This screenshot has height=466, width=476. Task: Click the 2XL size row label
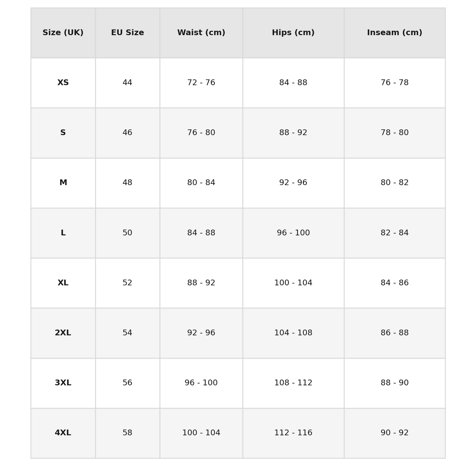pyautogui.click(x=63, y=333)
